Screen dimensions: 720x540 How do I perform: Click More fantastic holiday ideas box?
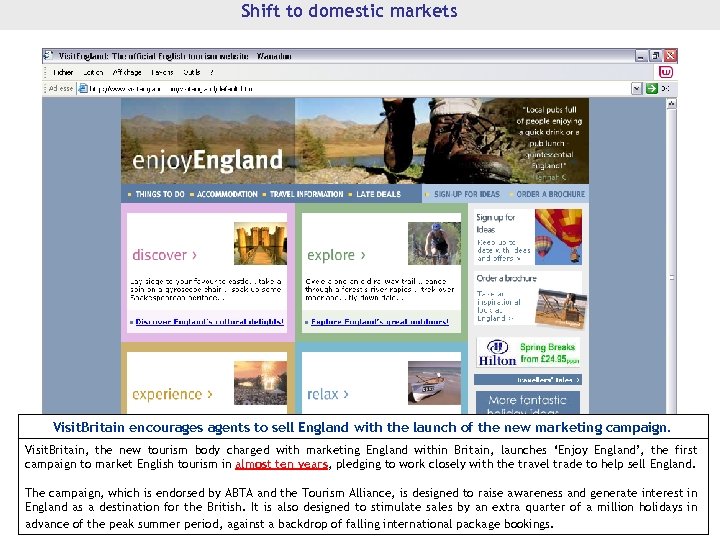528,402
